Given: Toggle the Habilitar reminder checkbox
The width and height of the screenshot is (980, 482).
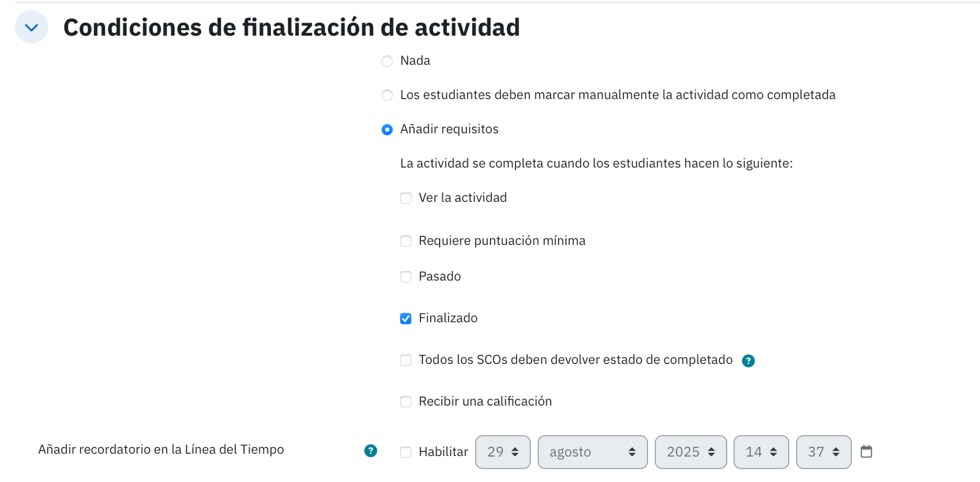Looking at the screenshot, I should click(x=406, y=453).
